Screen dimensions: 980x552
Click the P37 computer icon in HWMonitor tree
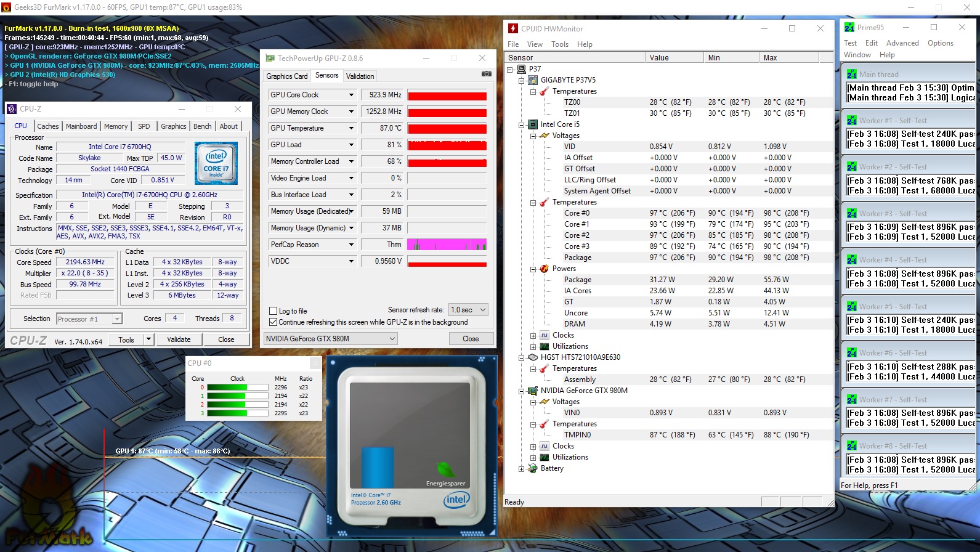click(x=522, y=69)
